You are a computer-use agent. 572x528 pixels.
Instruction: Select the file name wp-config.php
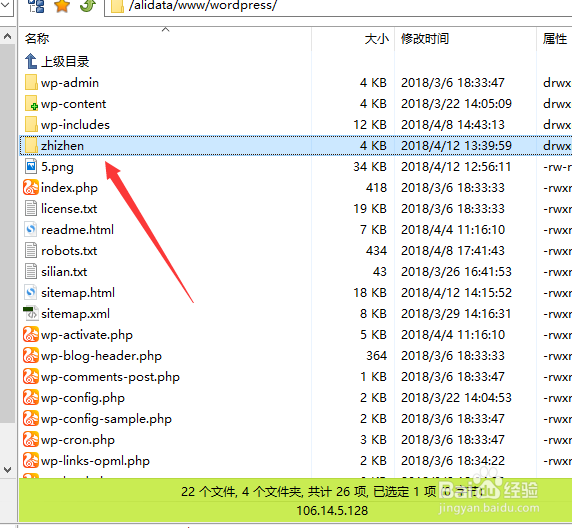(x=83, y=398)
